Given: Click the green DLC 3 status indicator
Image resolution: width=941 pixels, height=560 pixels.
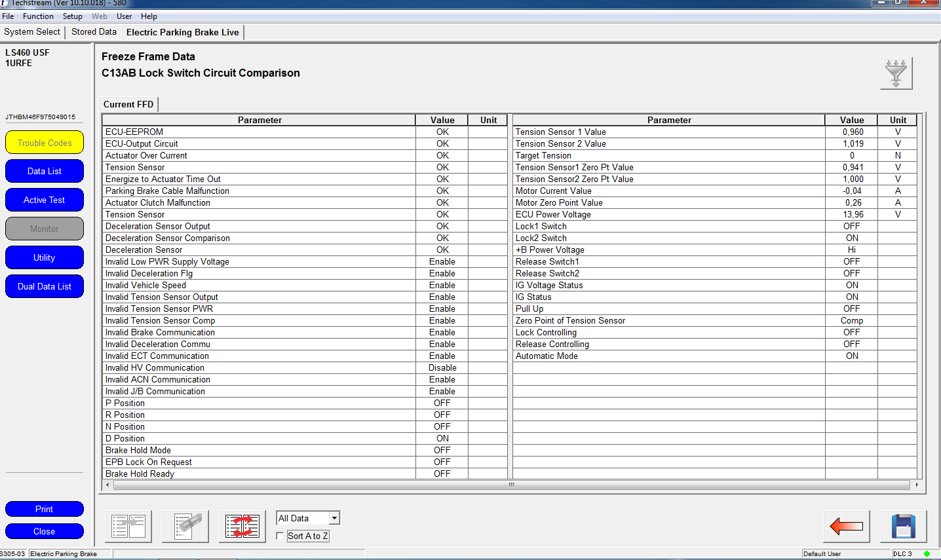Looking at the screenshot, I should pyautogui.click(x=927, y=554).
